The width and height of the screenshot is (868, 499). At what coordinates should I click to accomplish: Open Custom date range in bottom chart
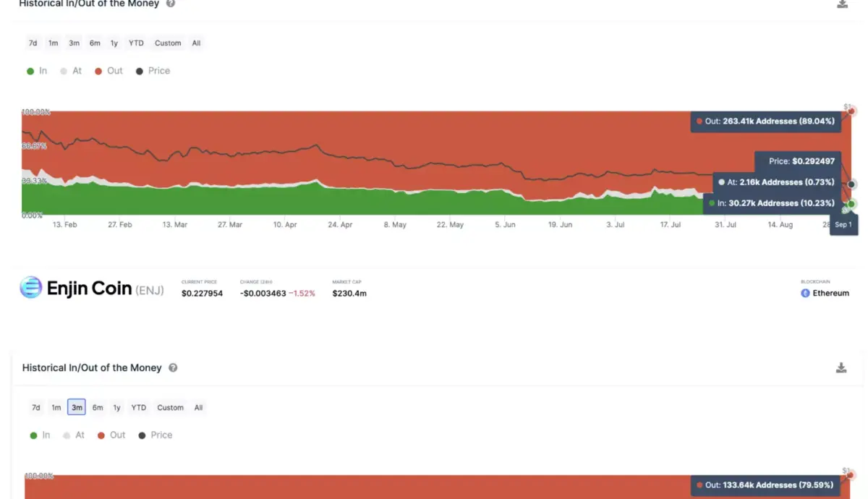click(x=171, y=408)
